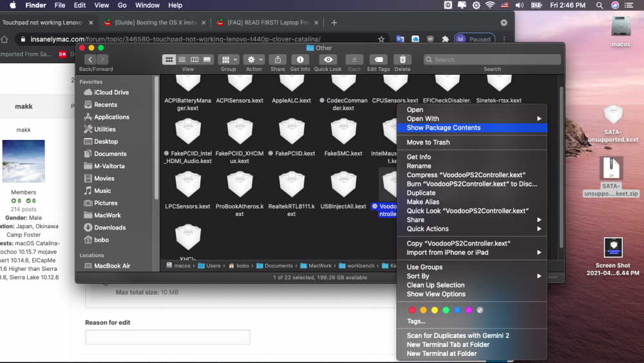Open the Action gear dropdown
The height and width of the screenshot is (363, 644).
coord(254,59)
